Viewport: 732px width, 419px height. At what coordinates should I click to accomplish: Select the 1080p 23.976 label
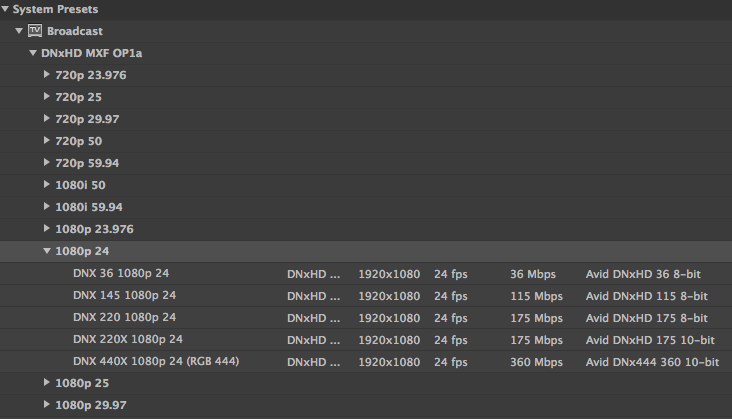click(94, 229)
